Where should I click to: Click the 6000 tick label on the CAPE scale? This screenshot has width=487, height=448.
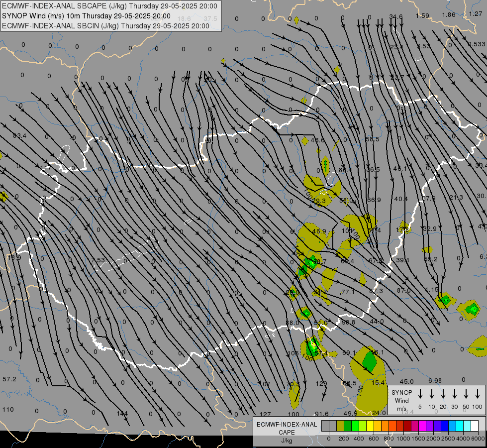pos(479,439)
